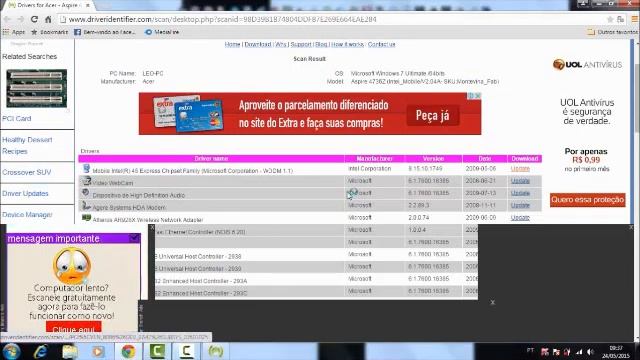640x360 pixels.
Task: Close the Extra banner ad
Action: 478,96
